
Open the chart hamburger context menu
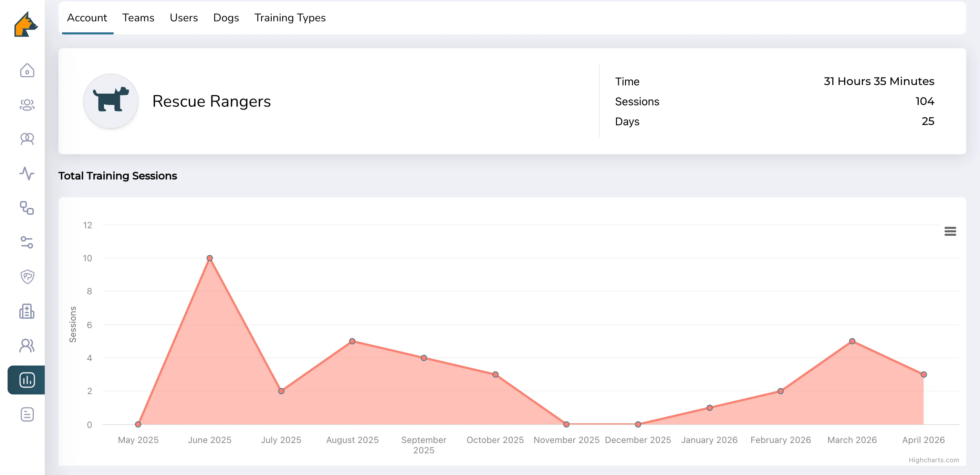point(950,231)
